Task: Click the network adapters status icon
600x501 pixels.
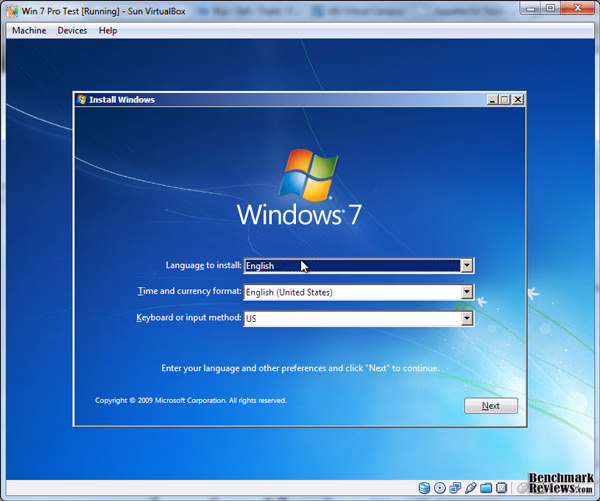Action: [x=455, y=488]
